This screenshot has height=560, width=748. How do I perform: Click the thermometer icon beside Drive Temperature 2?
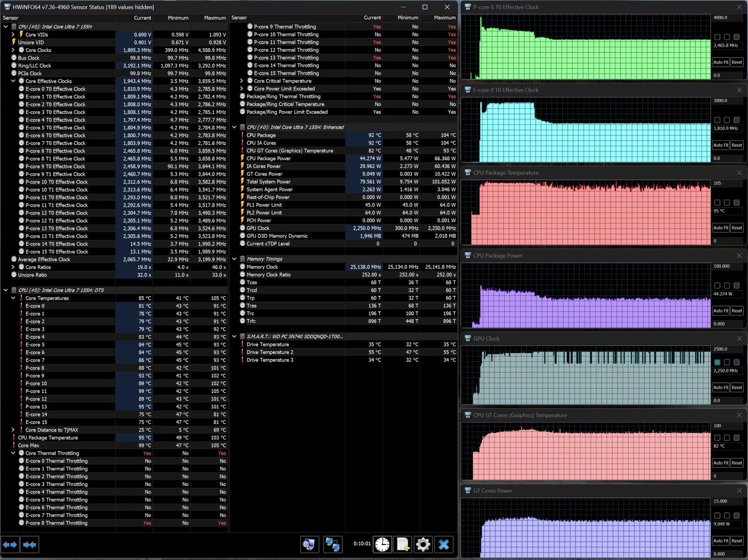(242, 352)
